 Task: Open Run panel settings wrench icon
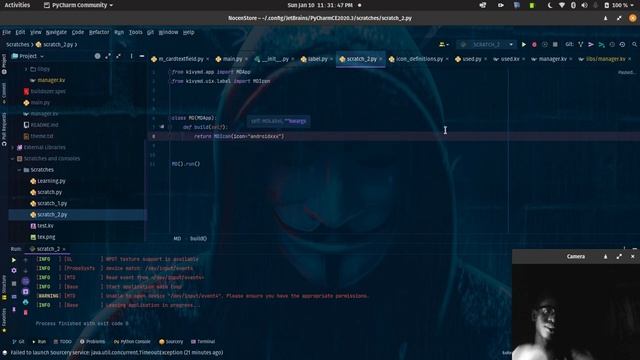[x=14, y=270]
